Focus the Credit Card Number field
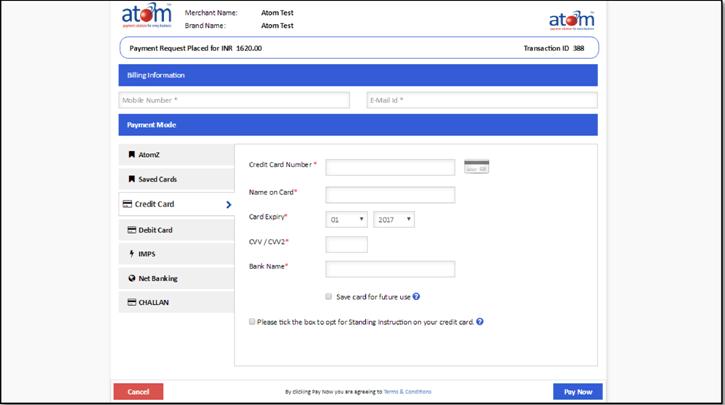Screen dimensions: 725x405 click(x=390, y=167)
